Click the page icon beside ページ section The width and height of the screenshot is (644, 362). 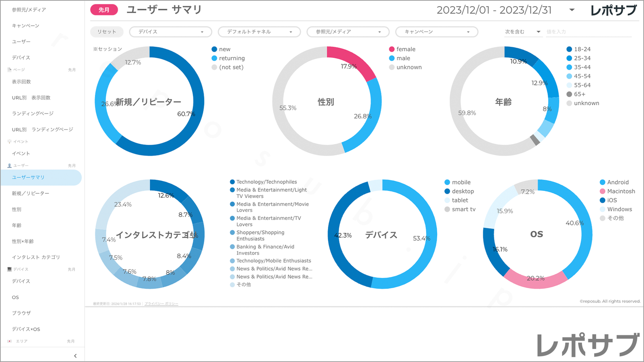(9, 70)
